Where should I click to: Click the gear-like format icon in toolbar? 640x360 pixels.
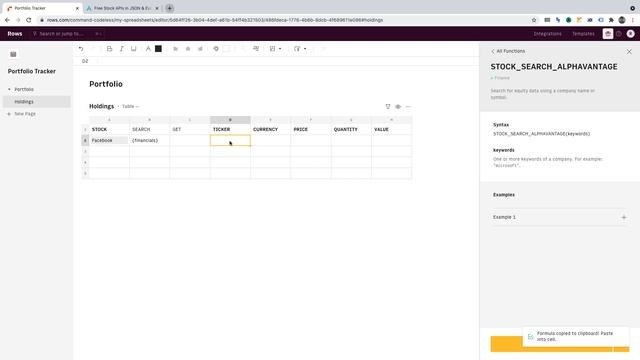pos(216,49)
